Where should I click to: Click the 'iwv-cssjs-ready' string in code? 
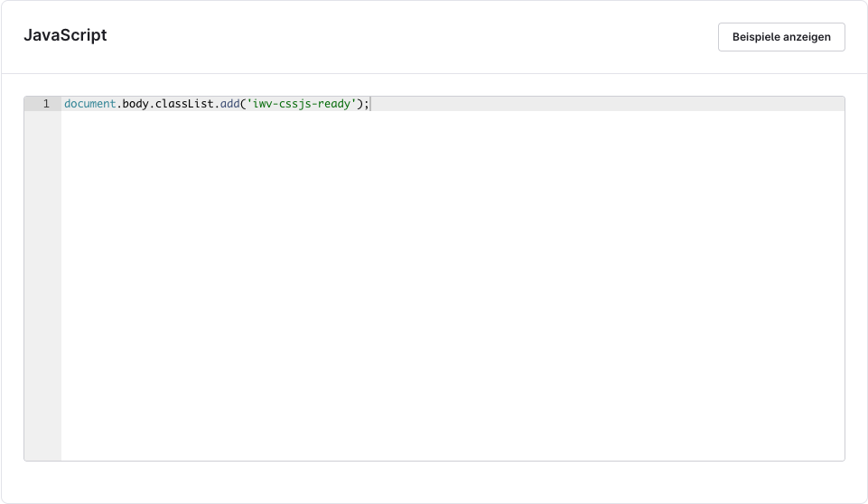pos(301,104)
